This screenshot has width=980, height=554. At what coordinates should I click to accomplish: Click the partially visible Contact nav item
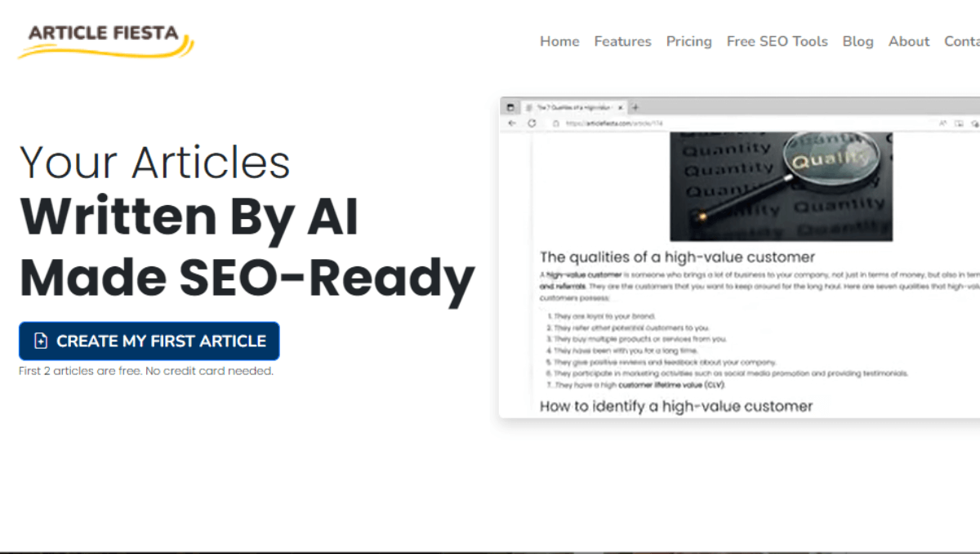click(x=962, y=41)
